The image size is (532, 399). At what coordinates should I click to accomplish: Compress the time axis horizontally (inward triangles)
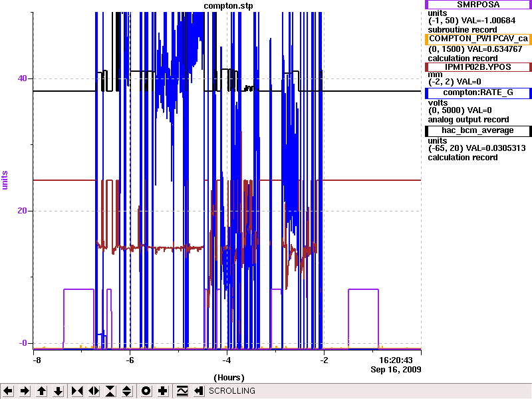77,391
